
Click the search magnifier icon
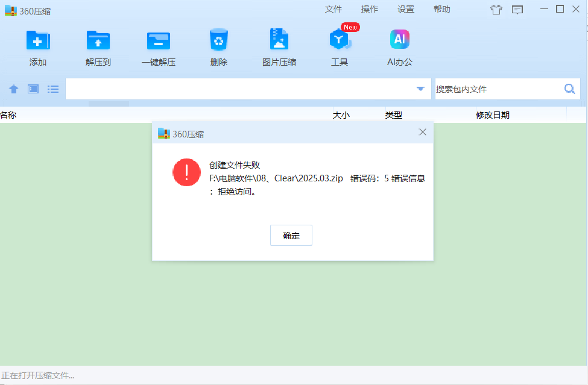click(x=569, y=89)
